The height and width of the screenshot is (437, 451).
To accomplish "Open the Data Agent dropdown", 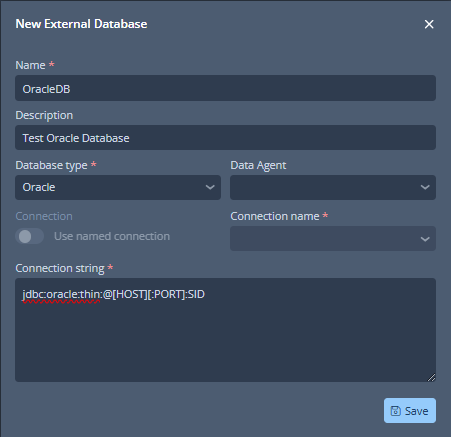I will pos(333,187).
